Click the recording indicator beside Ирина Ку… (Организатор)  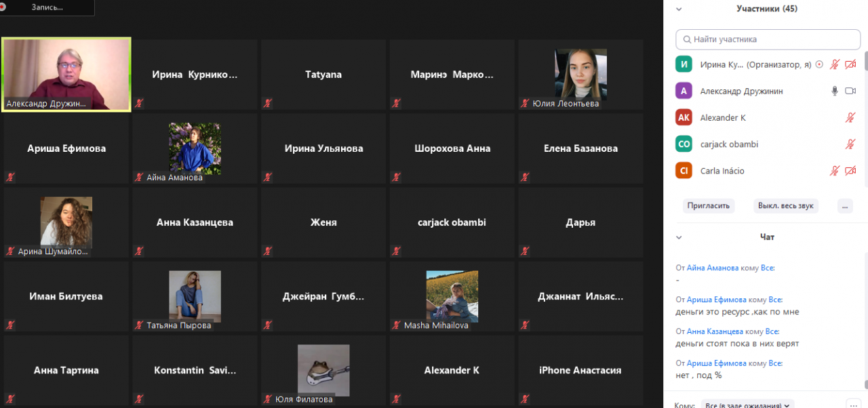click(819, 64)
